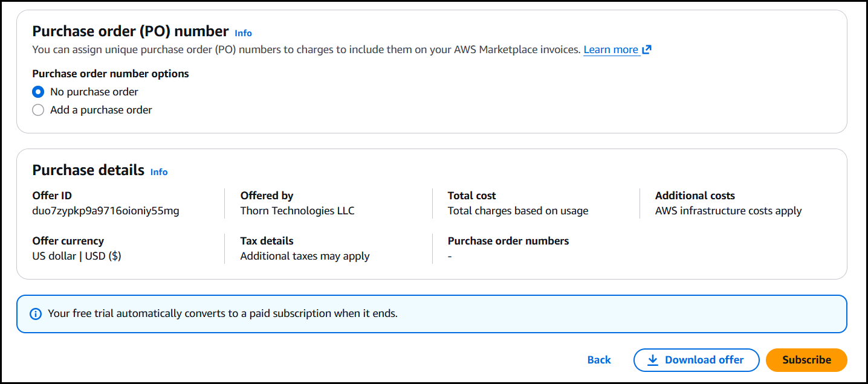Click the Thorn Technologies LLC seller name

tap(297, 211)
